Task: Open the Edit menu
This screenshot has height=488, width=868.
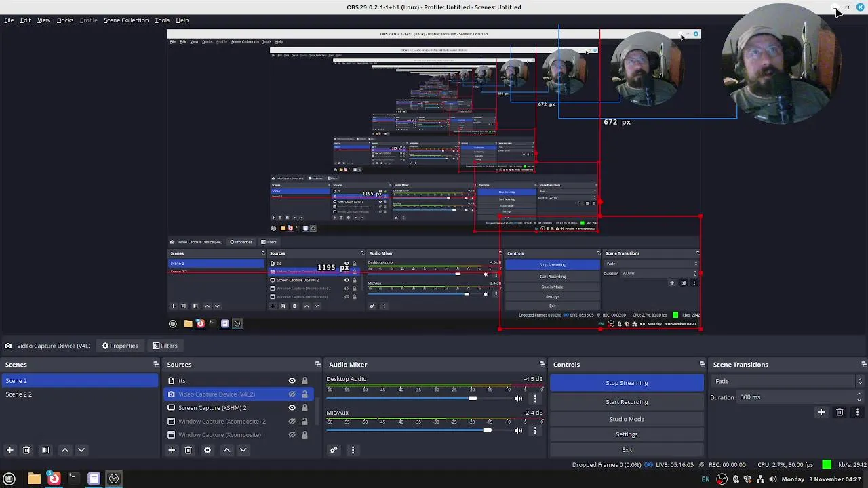Action: point(25,20)
